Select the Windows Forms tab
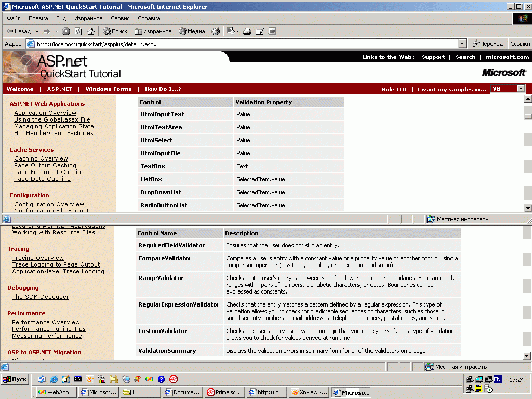This screenshot has height=399, width=532. 109,89
